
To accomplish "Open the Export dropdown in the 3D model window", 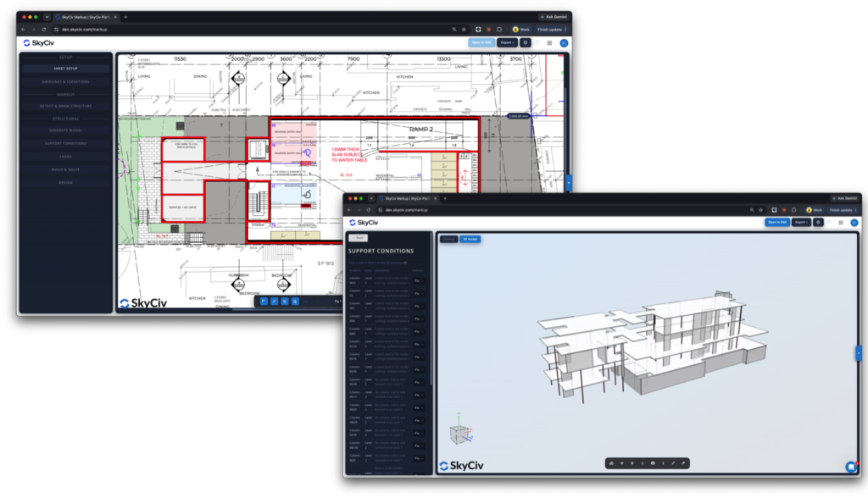I will [801, 223].
